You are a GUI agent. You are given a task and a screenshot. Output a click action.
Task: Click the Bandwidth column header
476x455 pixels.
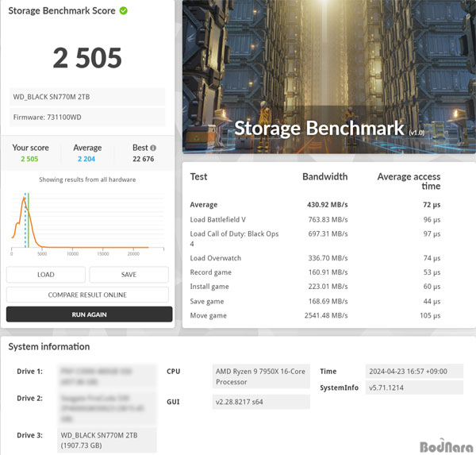click(x=325, y=176)
